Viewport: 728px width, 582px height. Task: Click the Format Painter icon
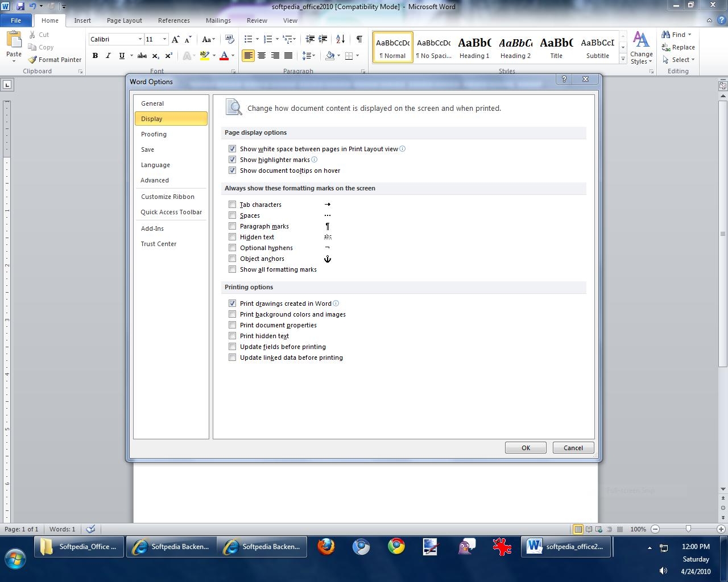click(x=33, y=60)
